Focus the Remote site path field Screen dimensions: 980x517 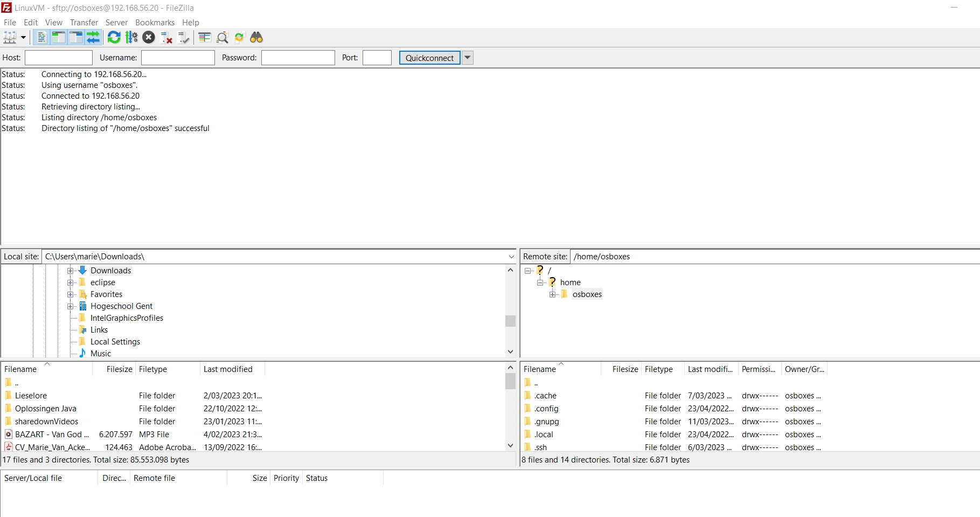(x=775, y=257)
